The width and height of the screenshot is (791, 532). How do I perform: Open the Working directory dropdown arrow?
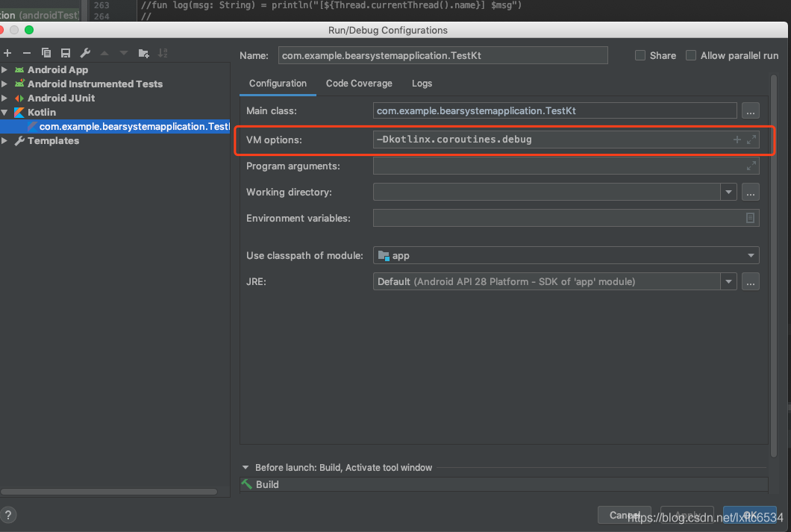click(728, 192)
